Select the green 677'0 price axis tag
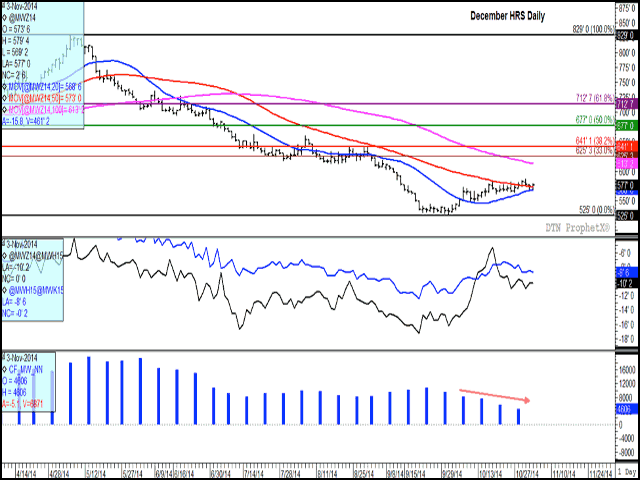The width and height of the screenshot is (640, 480). pos(627,126)
